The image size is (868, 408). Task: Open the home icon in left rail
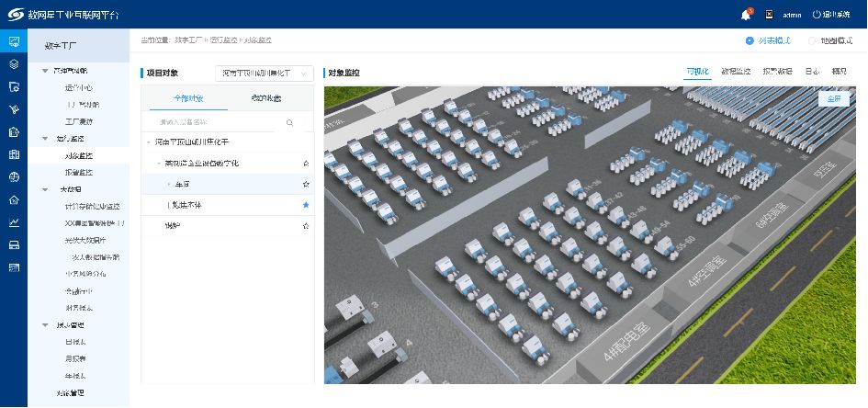[15, 199]
